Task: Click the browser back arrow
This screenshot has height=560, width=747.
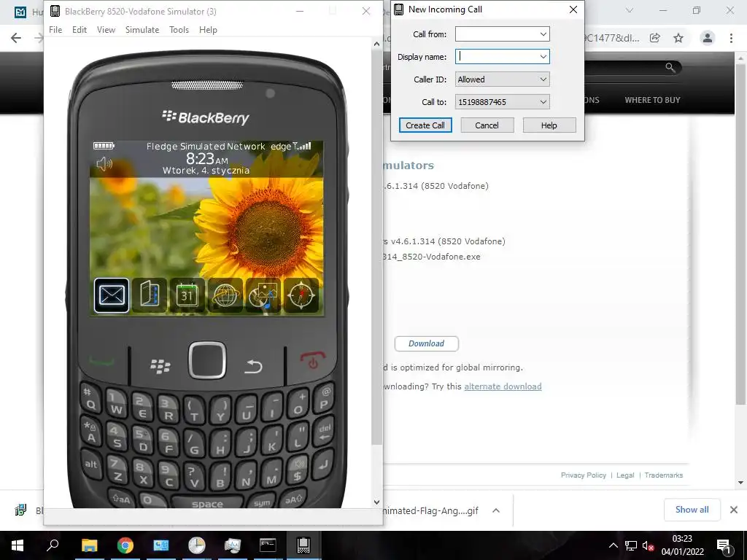Action: pos(16,38)
